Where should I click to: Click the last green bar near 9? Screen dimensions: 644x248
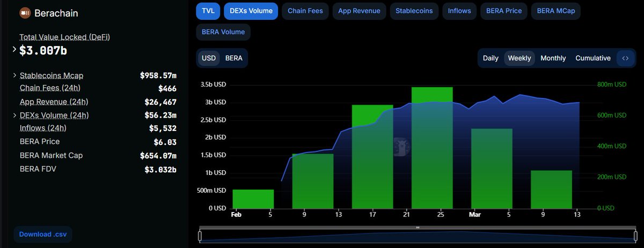coord(551,189)
